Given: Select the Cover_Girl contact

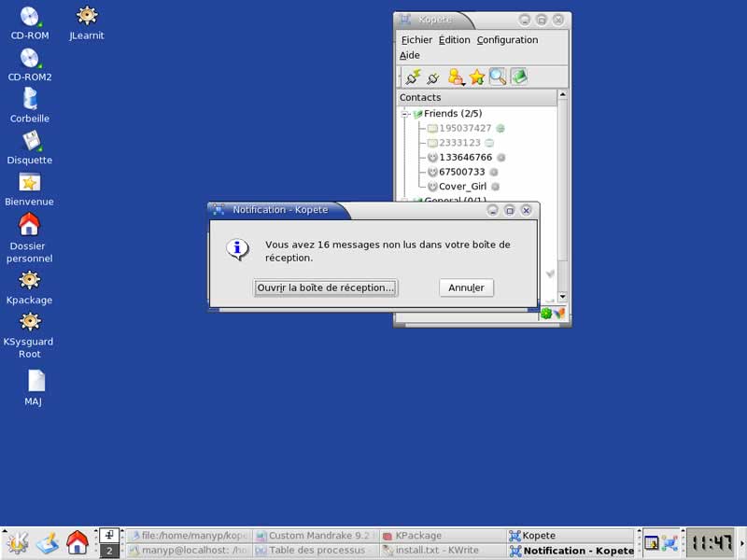Looking at the screenshot, I should pos(462,186).
